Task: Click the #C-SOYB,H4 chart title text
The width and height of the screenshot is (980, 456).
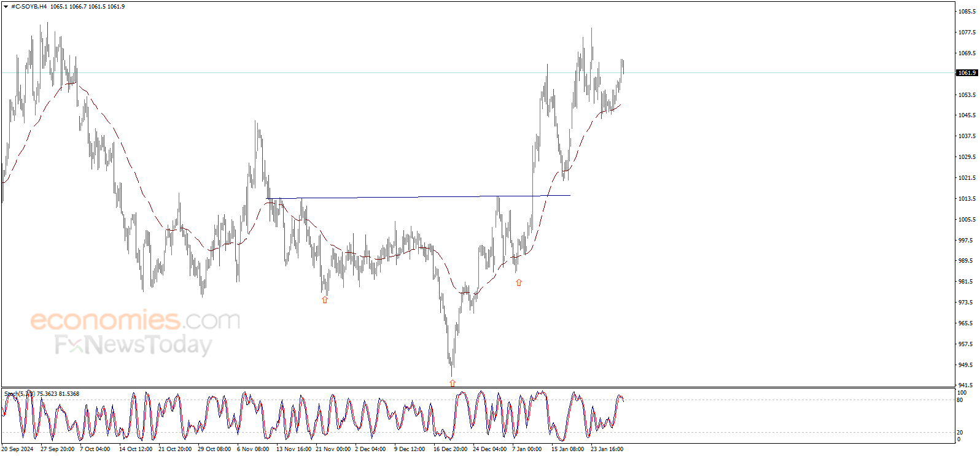Action: click(x=29, y=7)
